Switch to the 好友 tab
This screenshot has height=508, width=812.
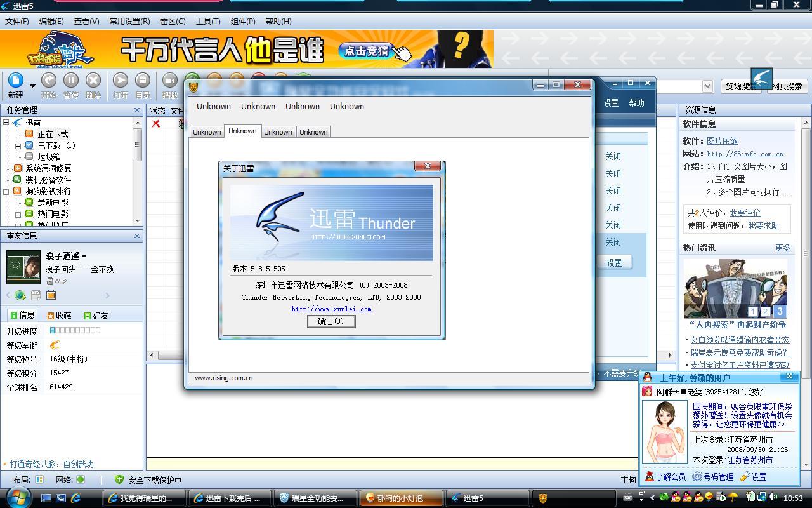96,315
